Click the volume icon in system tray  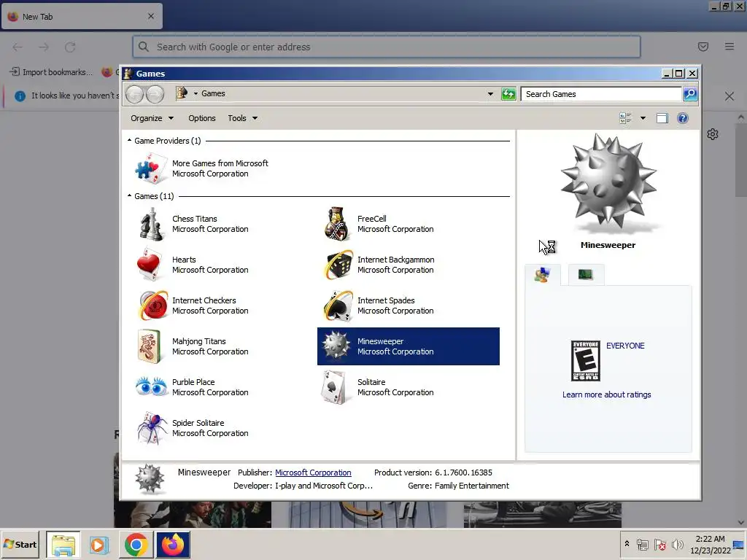[x=677, y=544]
